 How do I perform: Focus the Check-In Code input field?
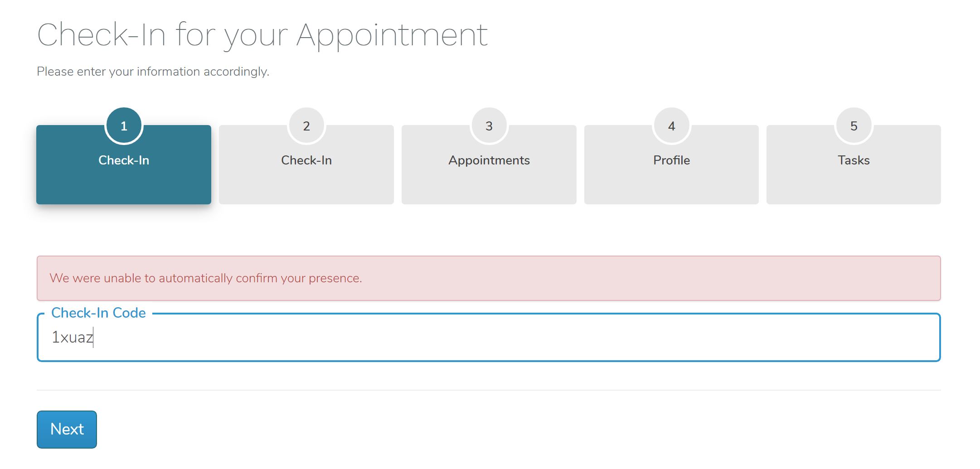[453, 338]
